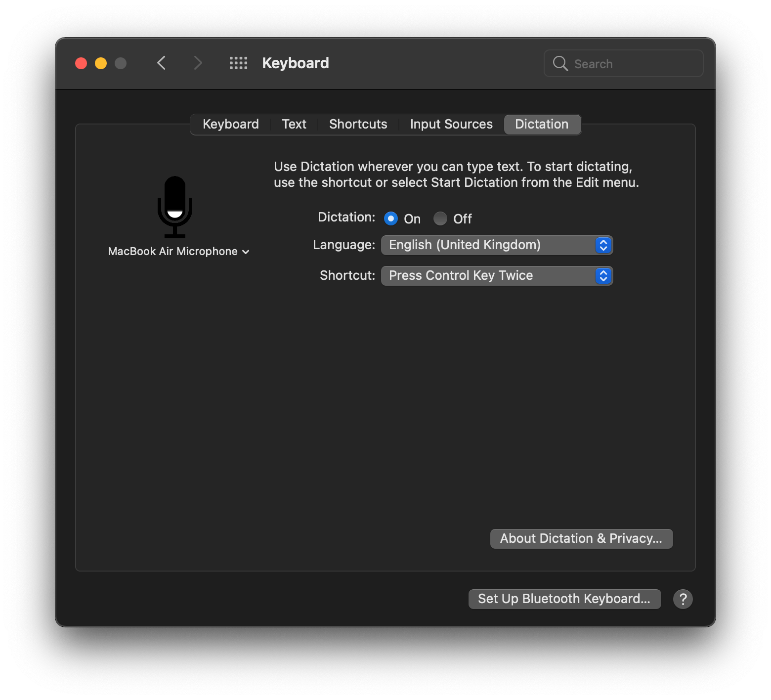Click the magnifying glass search icon

coord(560,63)
